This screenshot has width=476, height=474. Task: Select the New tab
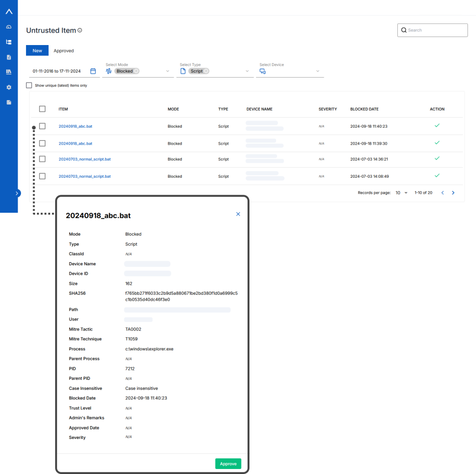coord(37,51)
